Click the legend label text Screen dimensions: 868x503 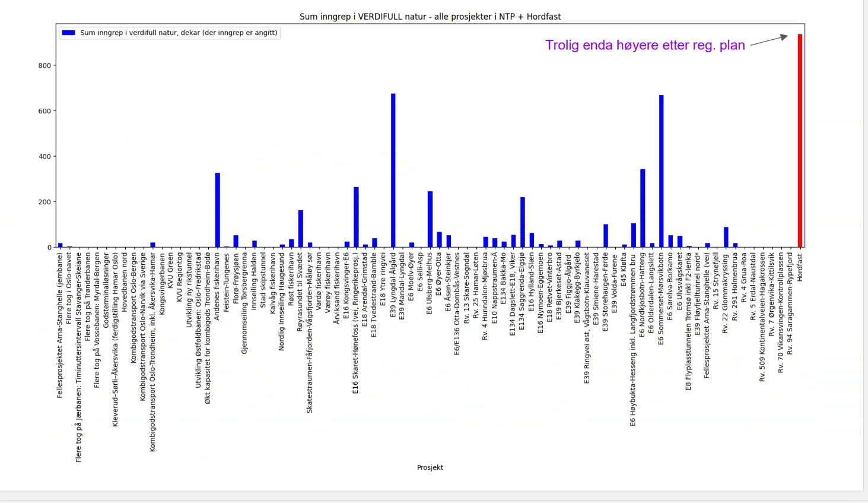pos(179,33)
